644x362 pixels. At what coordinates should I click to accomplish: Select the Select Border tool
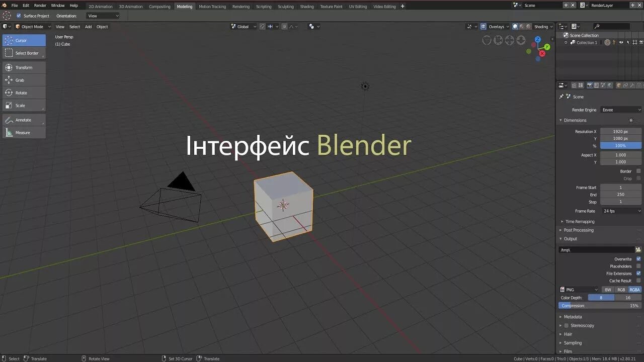pos(24,53)
